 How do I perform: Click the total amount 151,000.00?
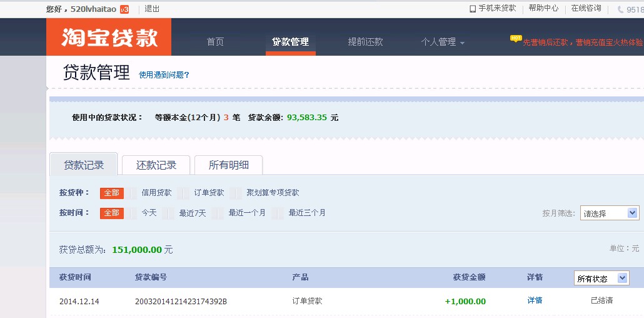(x=137, y=249)
